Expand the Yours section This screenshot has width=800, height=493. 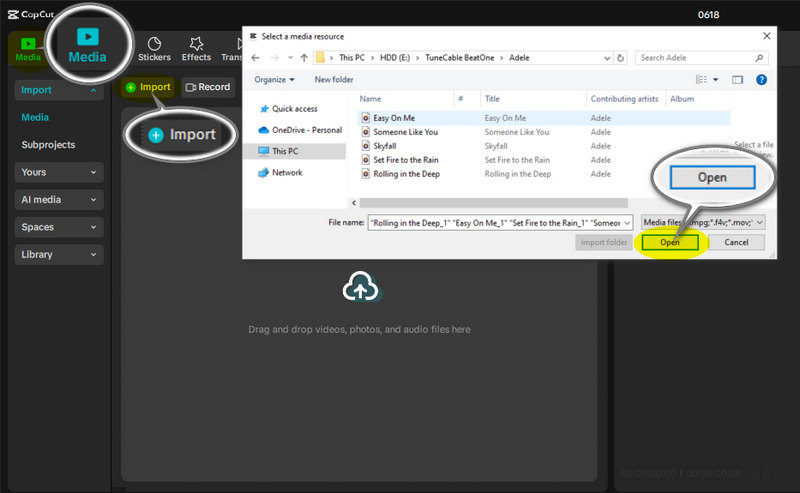tap(59, 172)
